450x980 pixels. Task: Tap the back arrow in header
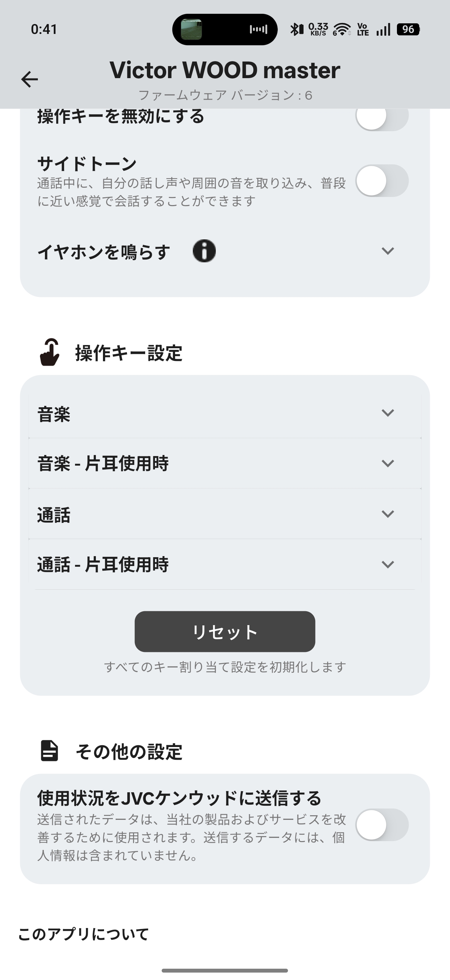[29, 80]
